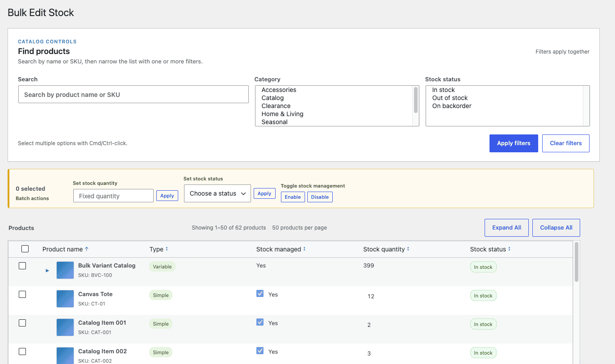
Task: Click Canvas Tote In stock badge
Action: [x=483, y=296]
